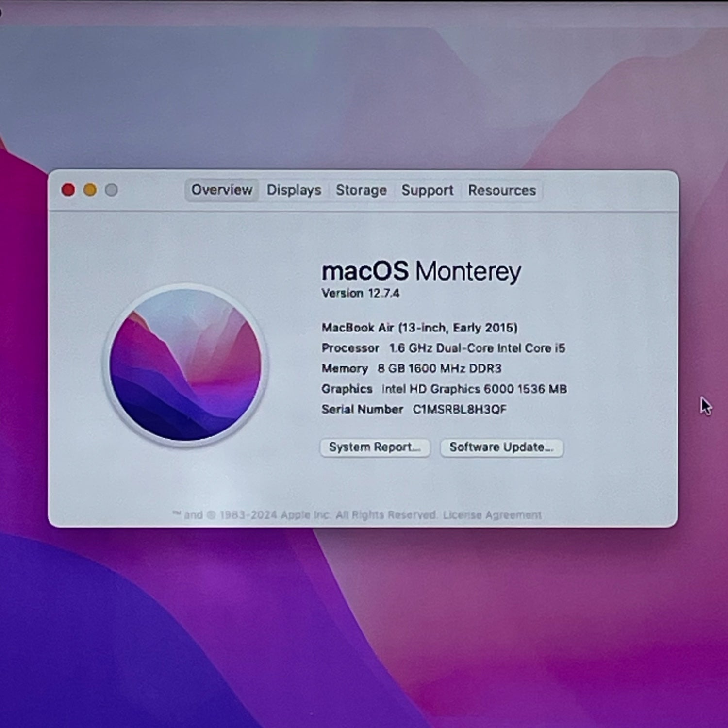Open the Resources tab
This screenshot has width=728, height=728.
(502, 190)
